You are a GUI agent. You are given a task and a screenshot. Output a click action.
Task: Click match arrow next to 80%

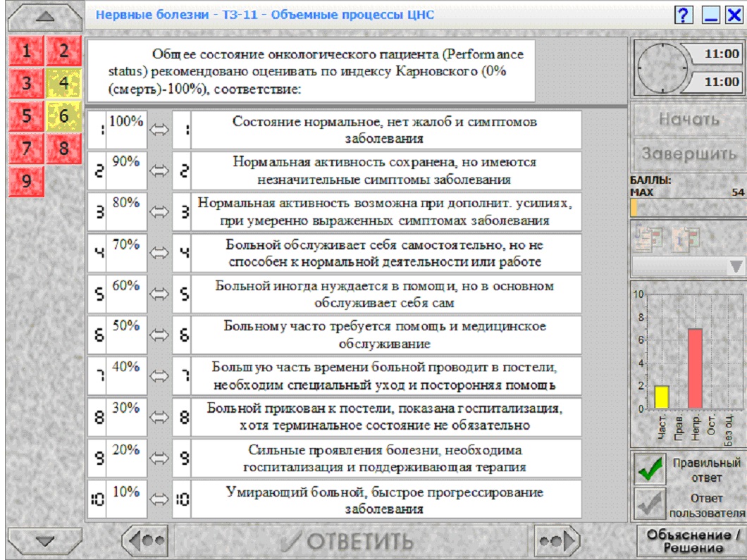coord(159,211)
